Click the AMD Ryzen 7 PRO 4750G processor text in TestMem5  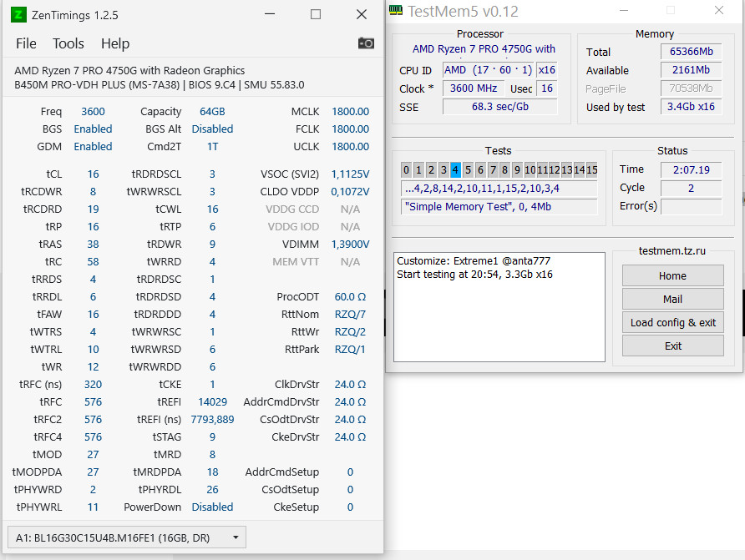(484, 49)
